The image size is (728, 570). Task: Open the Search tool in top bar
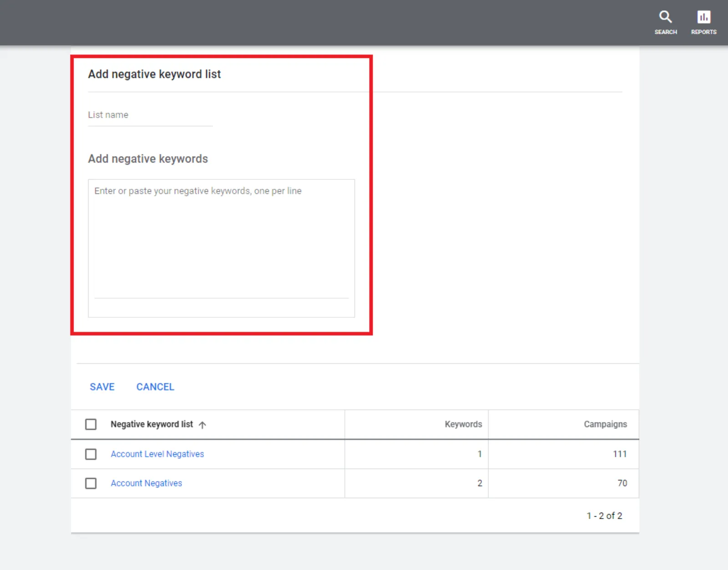[x=666, y=22]
